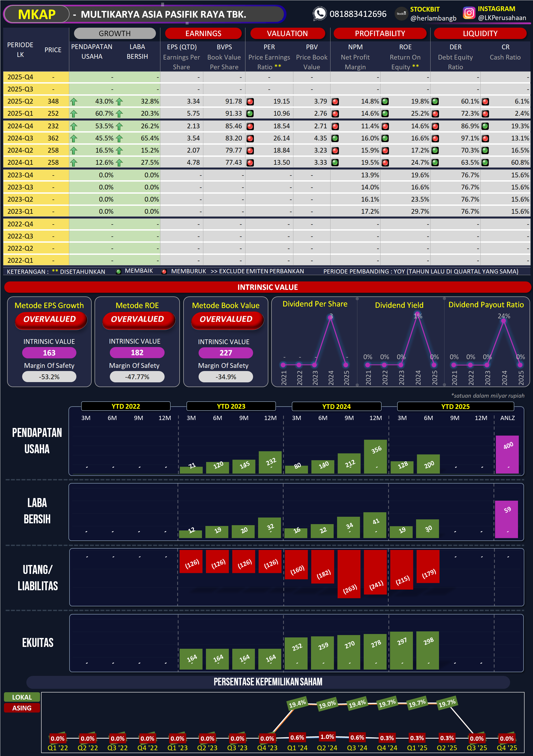This screenshot has height=756, width=533.
Task: Click the green revenue growth arrow in 2025-Q2 row
Action: pyautogui.click(x=74, y=101)
